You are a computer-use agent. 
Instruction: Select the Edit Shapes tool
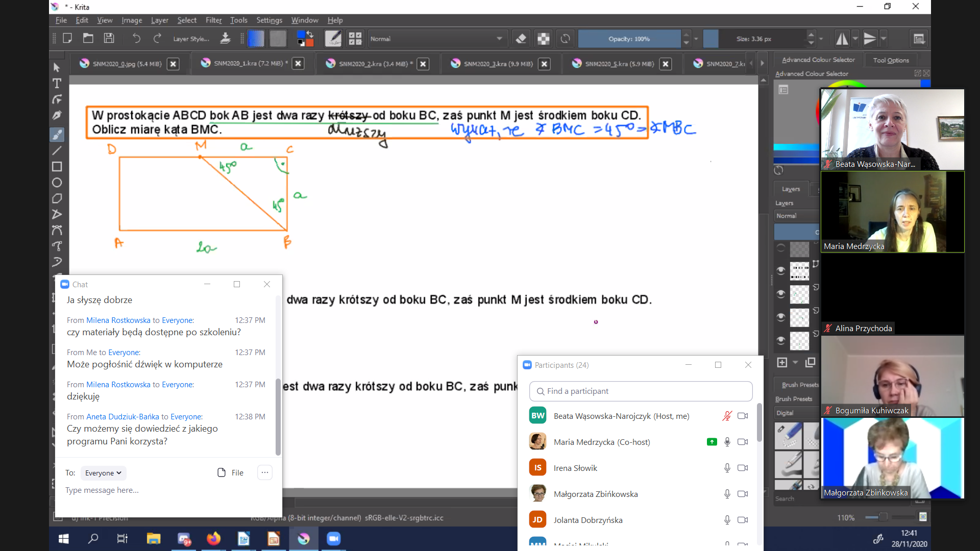point(57,99)
